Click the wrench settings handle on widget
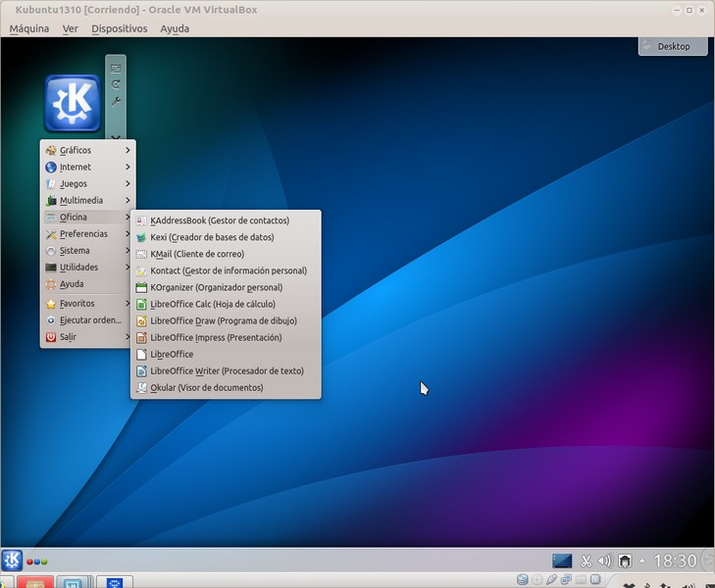 [x=116, y=102]
